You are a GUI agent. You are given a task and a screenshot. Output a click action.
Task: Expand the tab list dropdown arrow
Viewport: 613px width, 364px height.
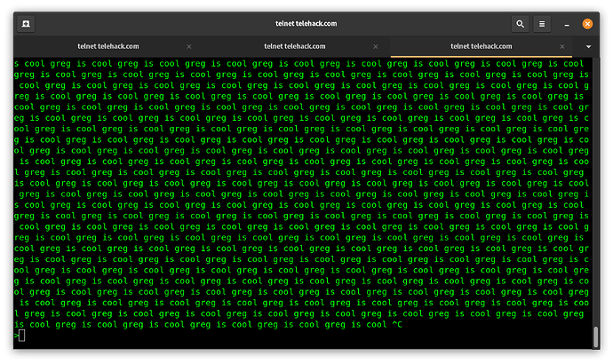588,46
